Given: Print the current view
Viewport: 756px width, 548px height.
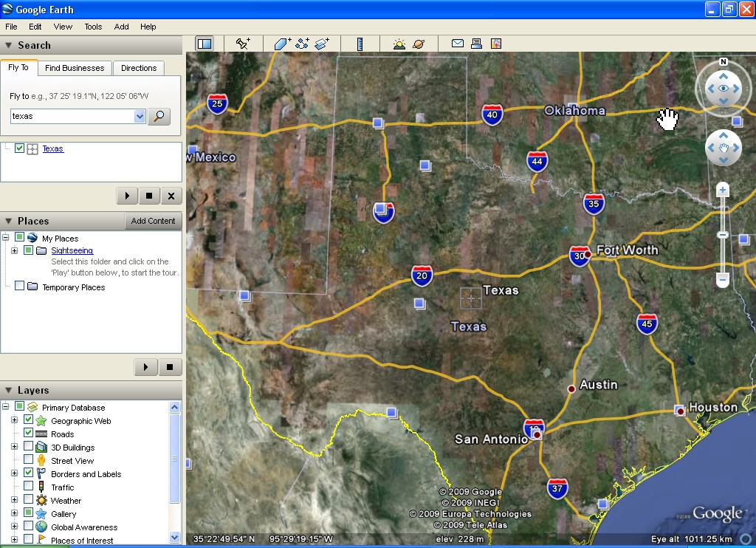Looking at the screenshot, I should pos(476,44).
